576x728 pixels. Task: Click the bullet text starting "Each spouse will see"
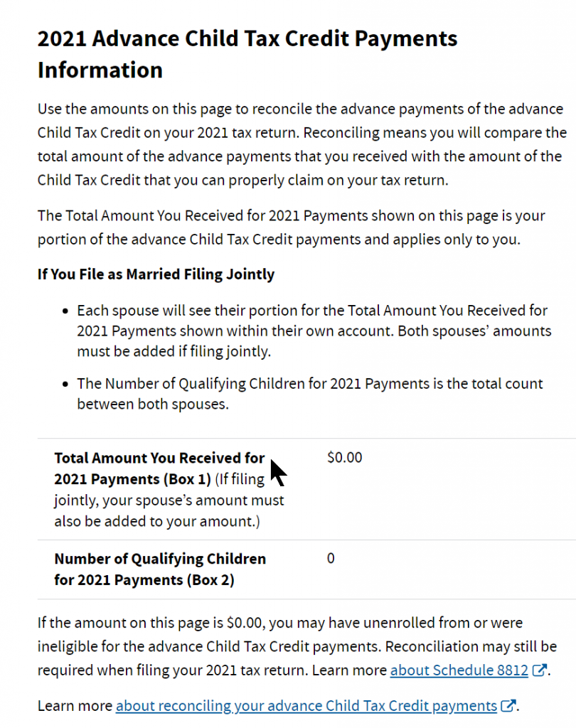point(313,331)
